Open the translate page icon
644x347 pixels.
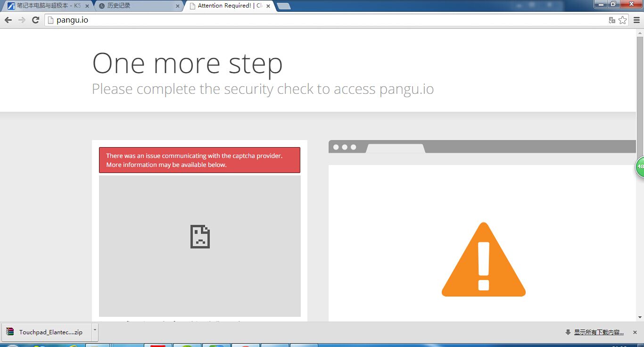point(612,20)
